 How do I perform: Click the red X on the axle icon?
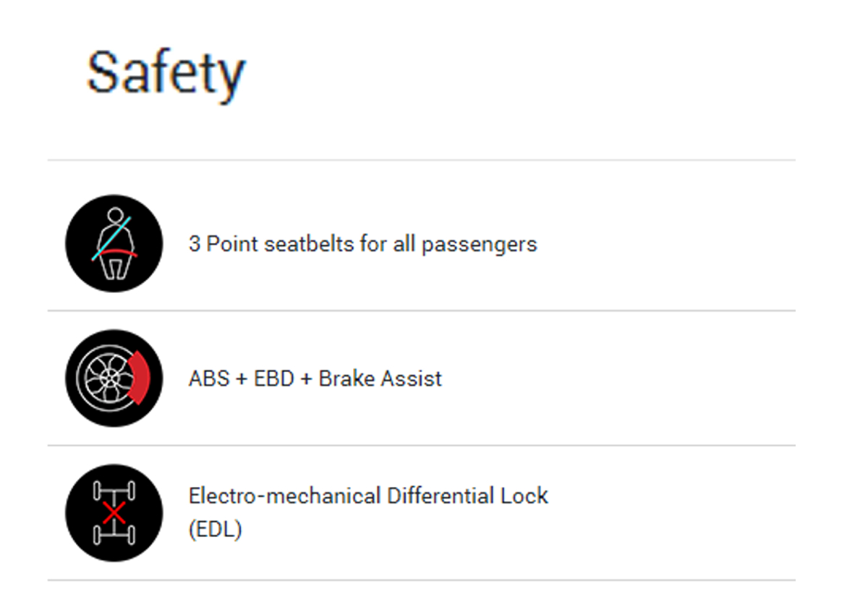[114, 512]
